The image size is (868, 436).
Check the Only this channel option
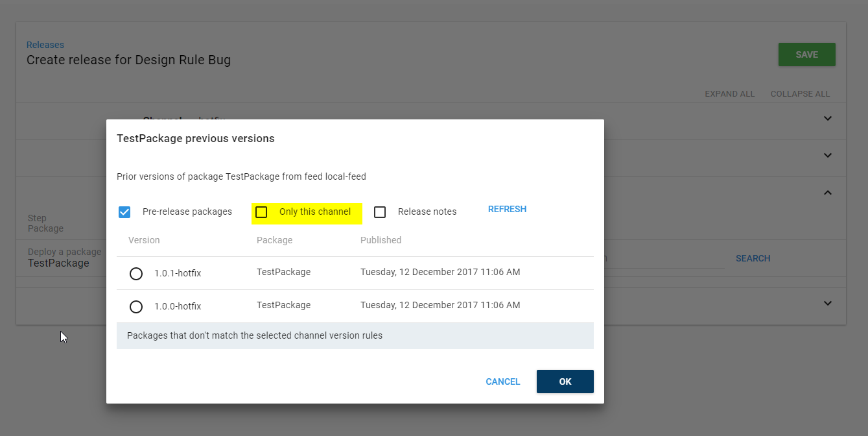(262, 212)
